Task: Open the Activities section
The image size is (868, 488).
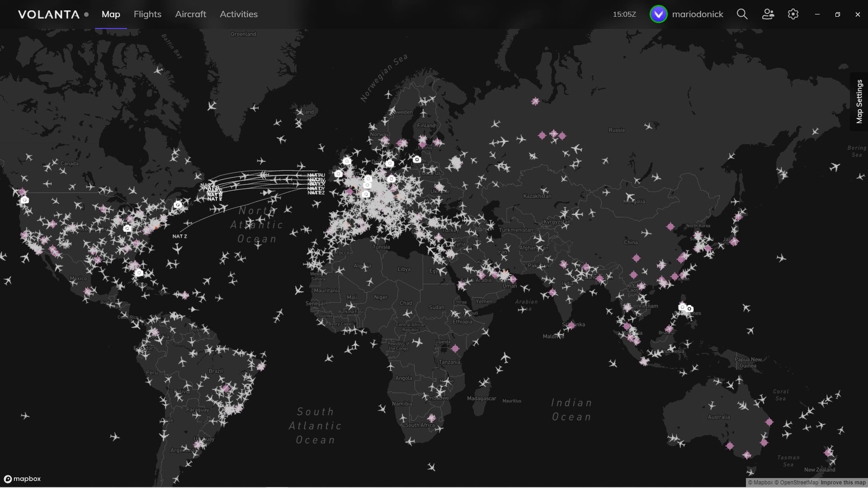Action: [x=238, y=14]
